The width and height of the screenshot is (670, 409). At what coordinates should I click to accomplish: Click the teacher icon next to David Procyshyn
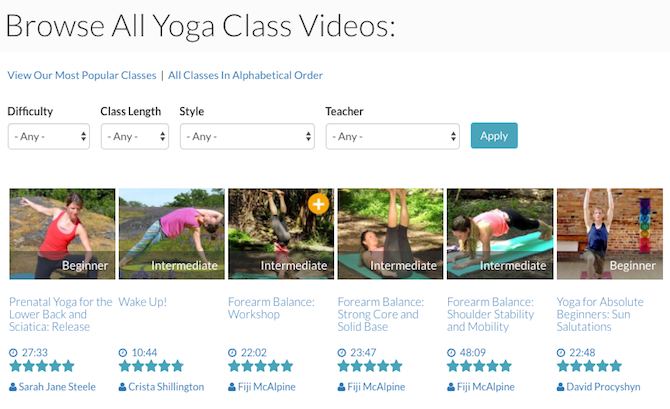[x=561, y=387]
